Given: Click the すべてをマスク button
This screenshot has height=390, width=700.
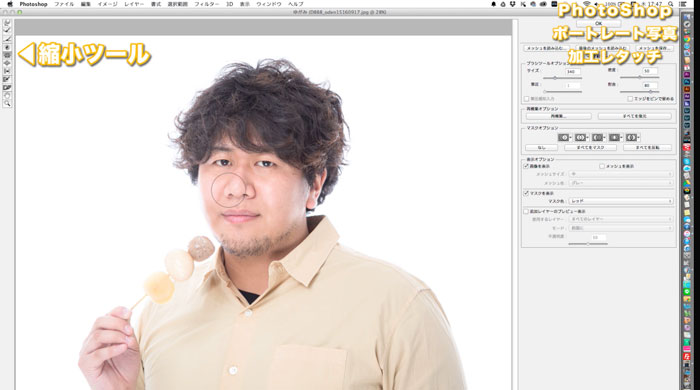Looking at the screenshot, I should [590, 147].
